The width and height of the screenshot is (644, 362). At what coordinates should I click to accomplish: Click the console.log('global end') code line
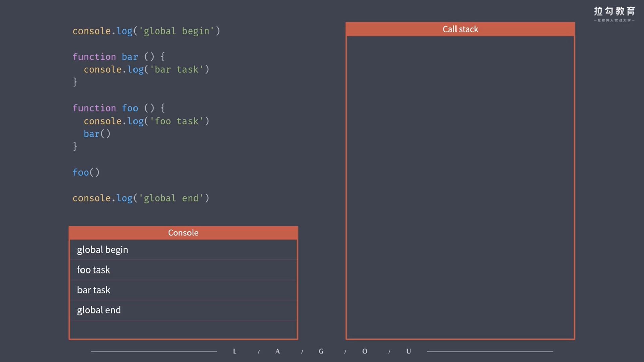(x=141, y=198)
